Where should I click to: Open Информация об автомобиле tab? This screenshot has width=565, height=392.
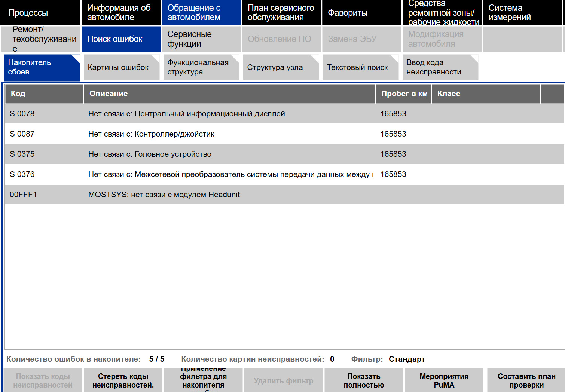121,13
